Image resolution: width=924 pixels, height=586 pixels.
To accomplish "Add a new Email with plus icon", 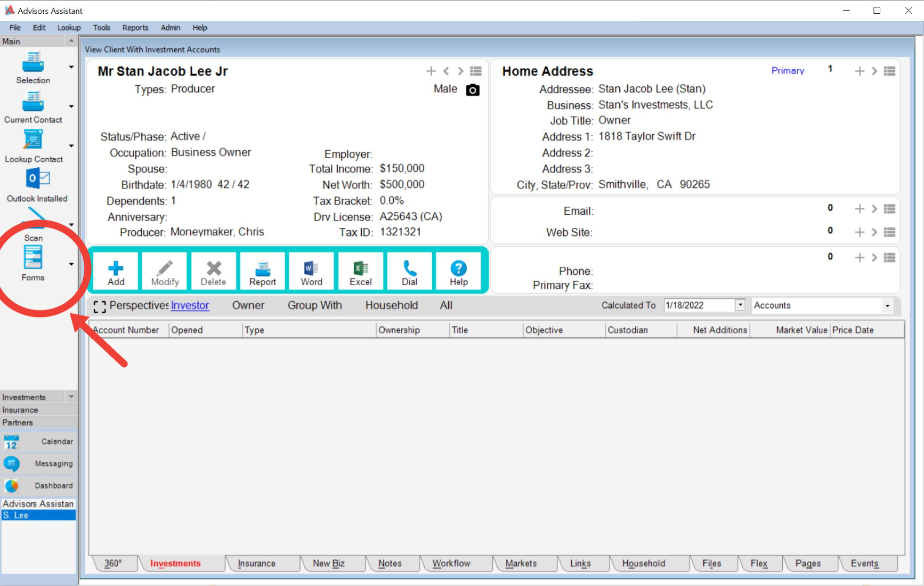I will click(860, 209).
